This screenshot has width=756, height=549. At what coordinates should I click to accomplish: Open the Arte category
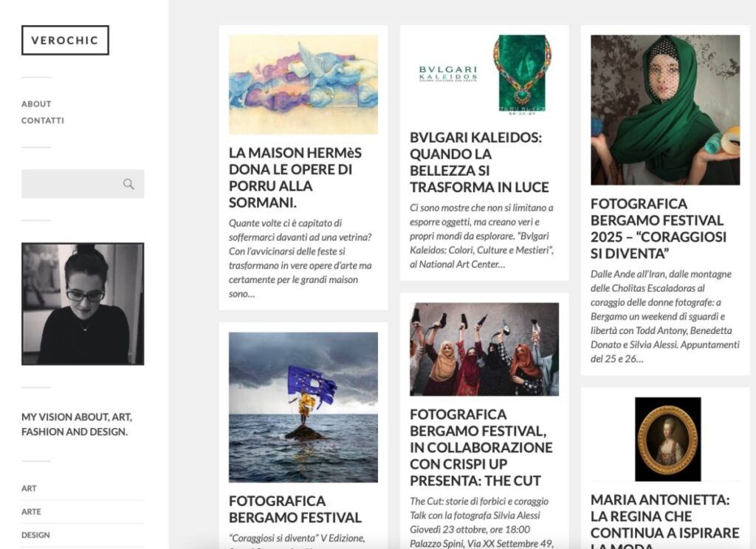pos(31,511)
